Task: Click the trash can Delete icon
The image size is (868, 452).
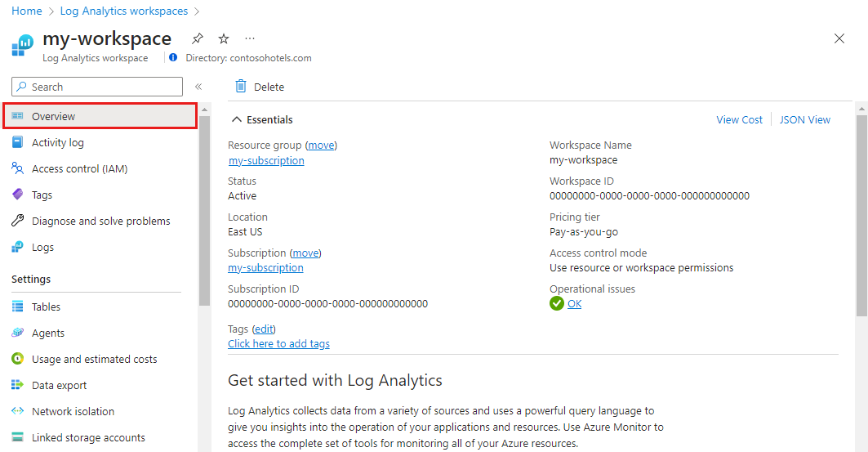Action: pyautogui.click(x=241, y=87)
